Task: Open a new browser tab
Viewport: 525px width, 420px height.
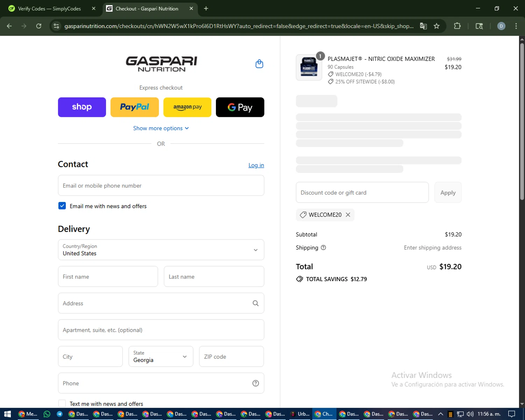Action: (x=206, y=8)
